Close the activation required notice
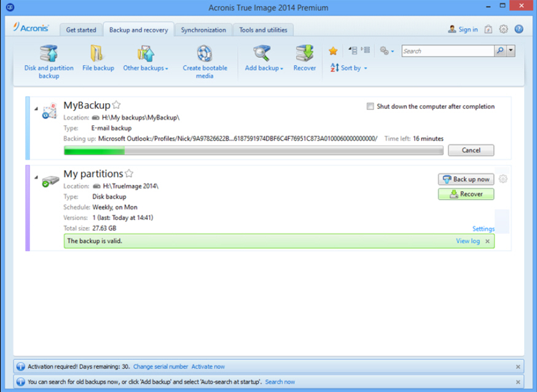 [x=518, y=367]
